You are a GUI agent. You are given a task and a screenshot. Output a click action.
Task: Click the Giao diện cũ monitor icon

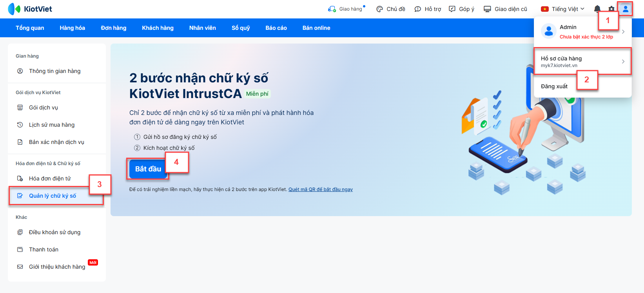coord(487,9)
